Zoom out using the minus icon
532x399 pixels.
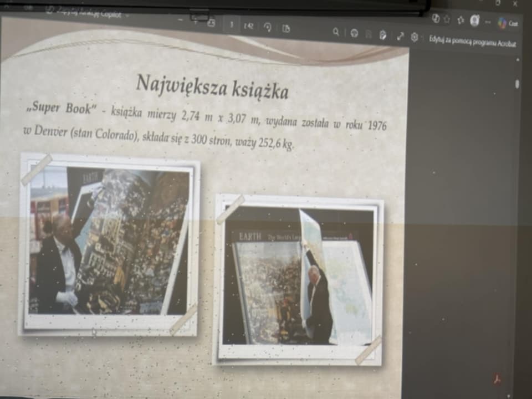click(x=180, y=21)
